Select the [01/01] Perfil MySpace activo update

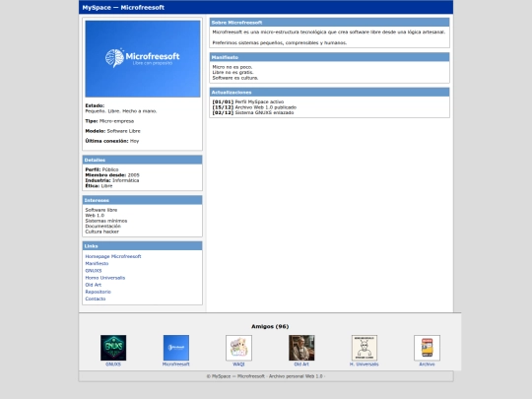click(x=248, y=101)
